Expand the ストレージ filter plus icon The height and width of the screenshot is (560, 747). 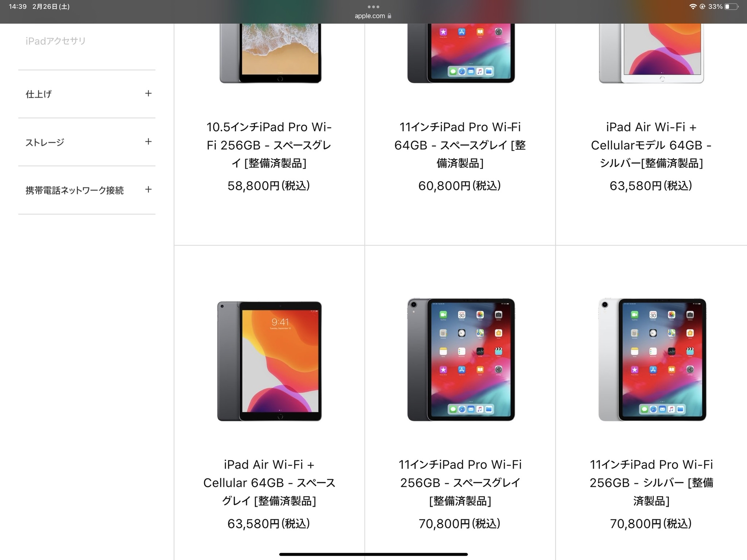(x=148, y=142)
